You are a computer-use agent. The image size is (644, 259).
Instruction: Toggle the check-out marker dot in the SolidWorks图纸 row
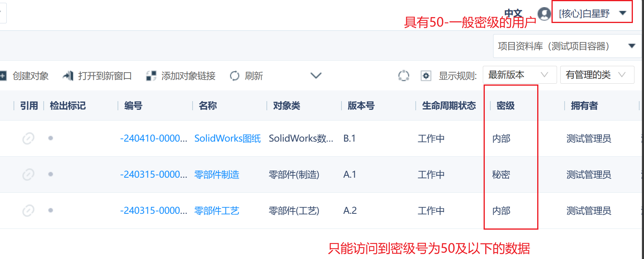[x=50, y=138]
